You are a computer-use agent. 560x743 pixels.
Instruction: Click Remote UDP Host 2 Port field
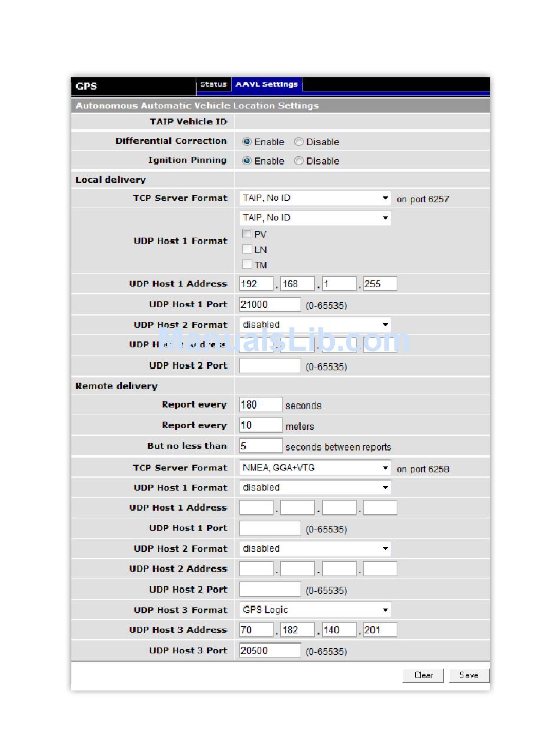(x=271, y=589)
